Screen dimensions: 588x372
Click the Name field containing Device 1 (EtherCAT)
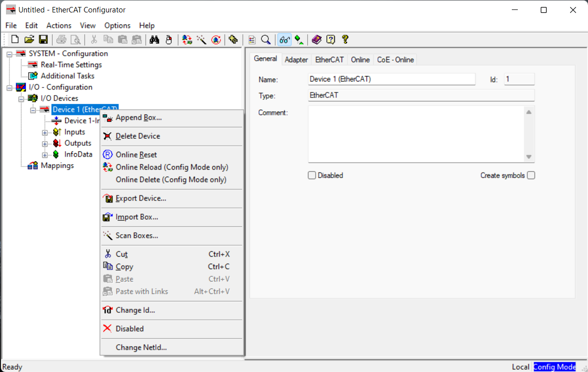(391, 79)
